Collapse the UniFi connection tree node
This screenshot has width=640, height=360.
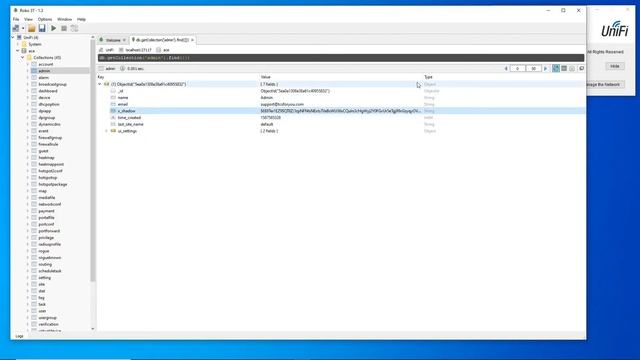(x=13, y=38)
